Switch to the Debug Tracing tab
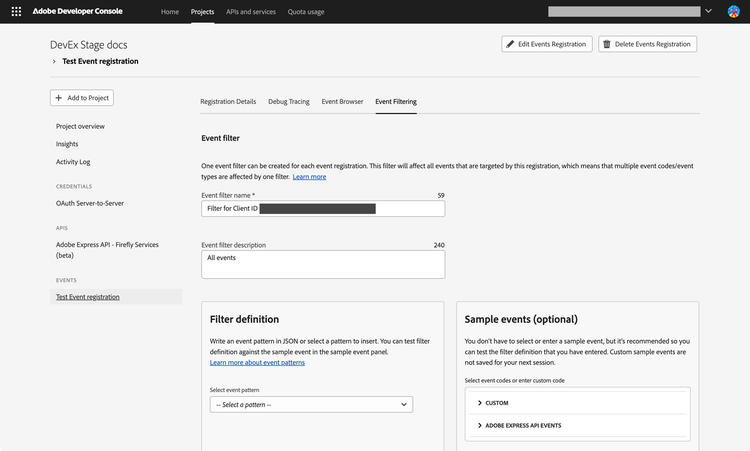Viewport: 750px width, 451px height. click(289, 101)
